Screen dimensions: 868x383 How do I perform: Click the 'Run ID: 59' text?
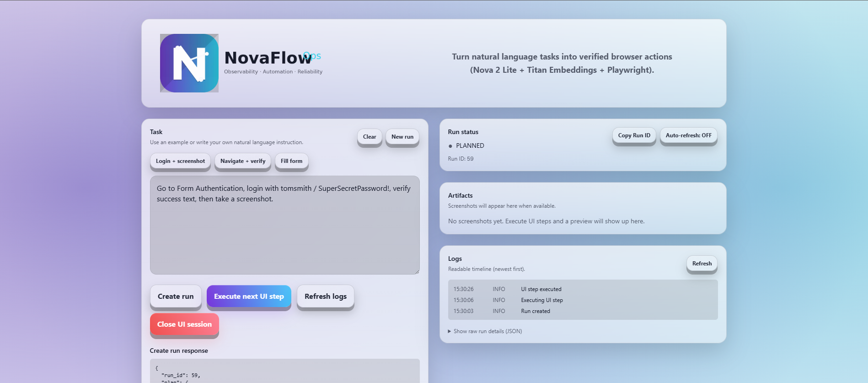[x=461, y=159]
